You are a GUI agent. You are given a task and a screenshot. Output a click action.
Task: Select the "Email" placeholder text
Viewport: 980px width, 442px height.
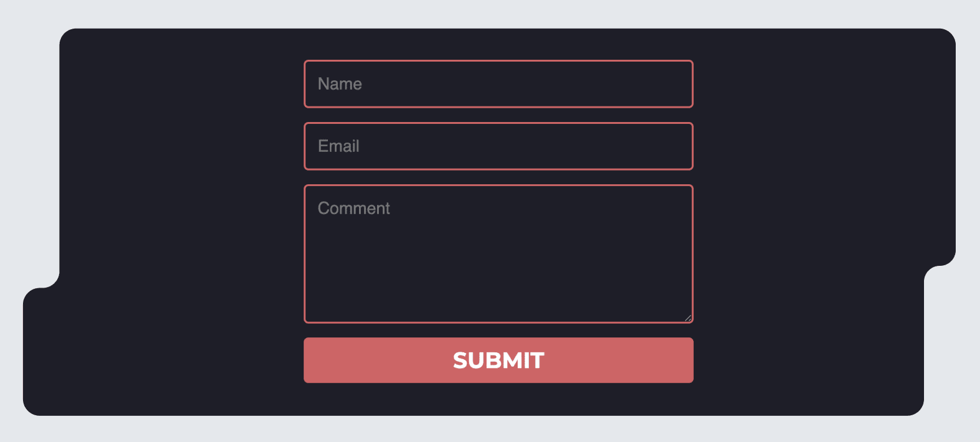pos(338,146)
